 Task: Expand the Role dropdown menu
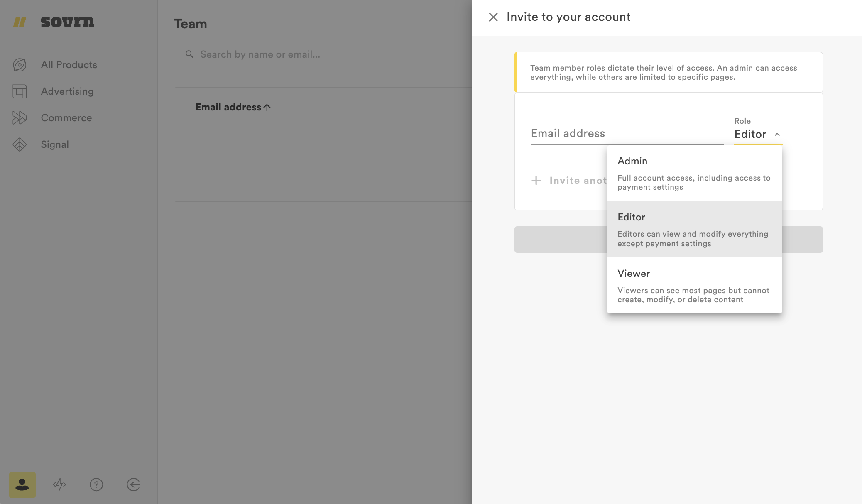758,133
